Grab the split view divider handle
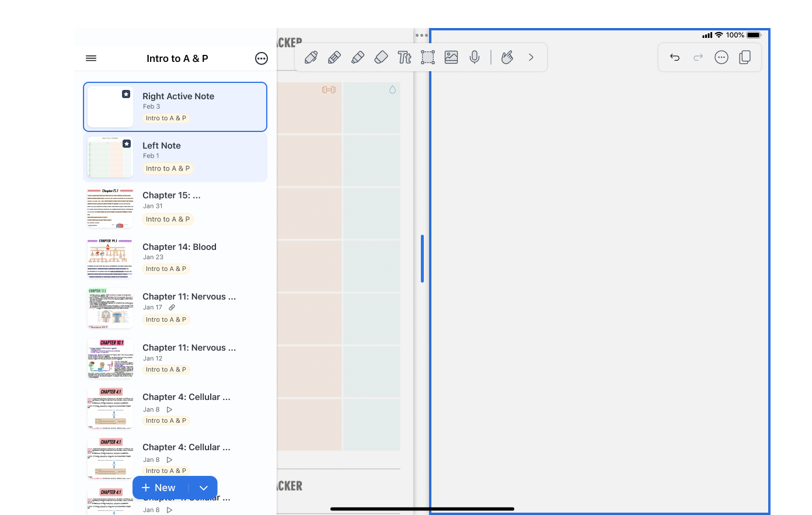Viewport: 812px width, 515px height. [x=422, y=258]
